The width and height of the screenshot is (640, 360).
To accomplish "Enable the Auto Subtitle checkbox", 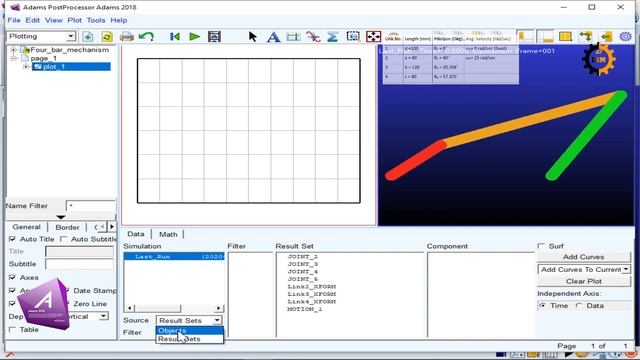I will point(64,239).
